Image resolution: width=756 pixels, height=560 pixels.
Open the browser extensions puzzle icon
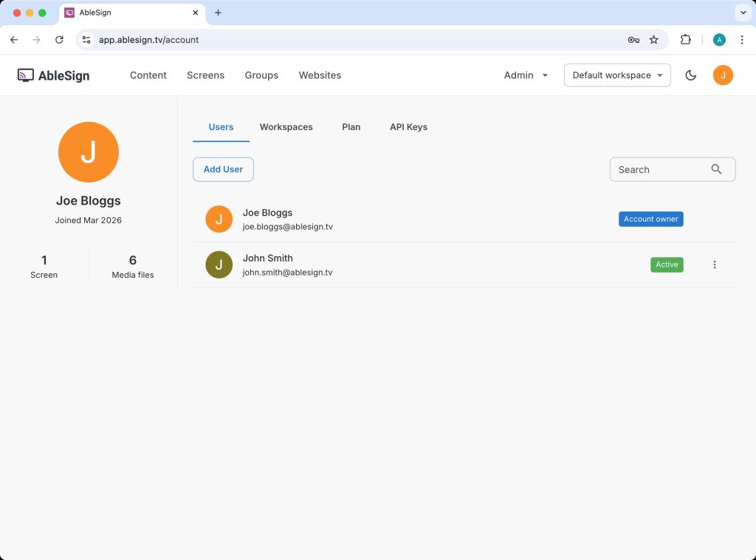coord(685,40)
